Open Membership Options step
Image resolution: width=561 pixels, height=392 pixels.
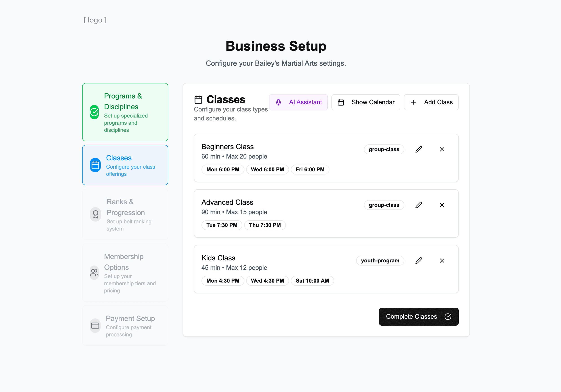(125, 272)
